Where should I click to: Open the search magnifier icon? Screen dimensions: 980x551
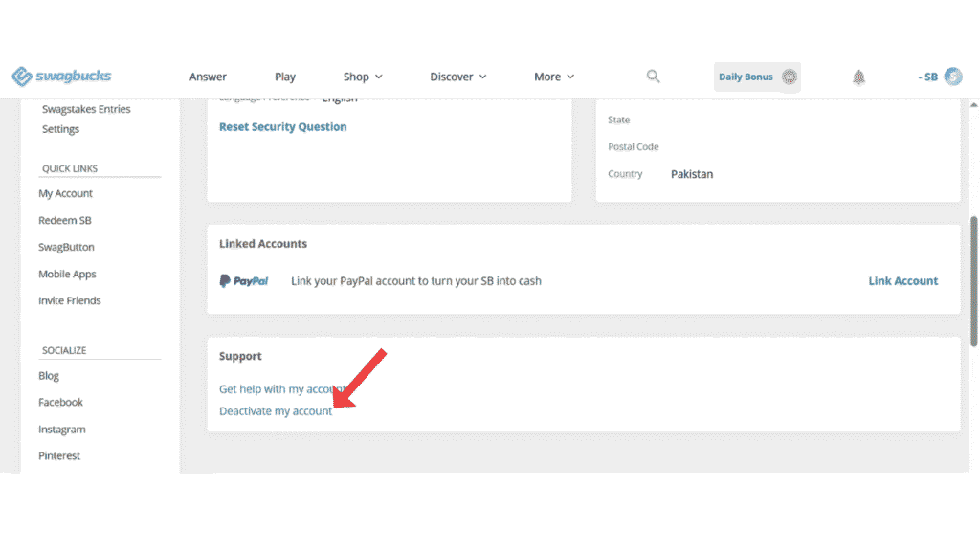(653, 76)
